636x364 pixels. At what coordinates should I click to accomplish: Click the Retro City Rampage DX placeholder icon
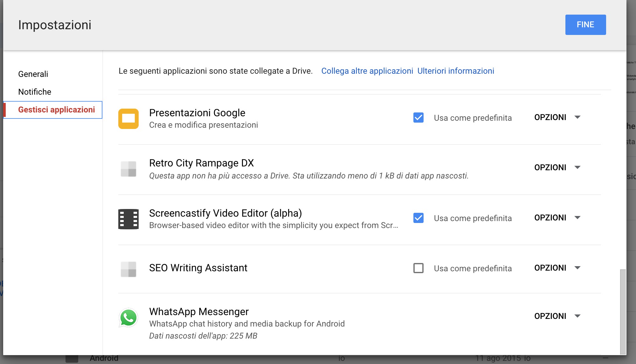128,169
